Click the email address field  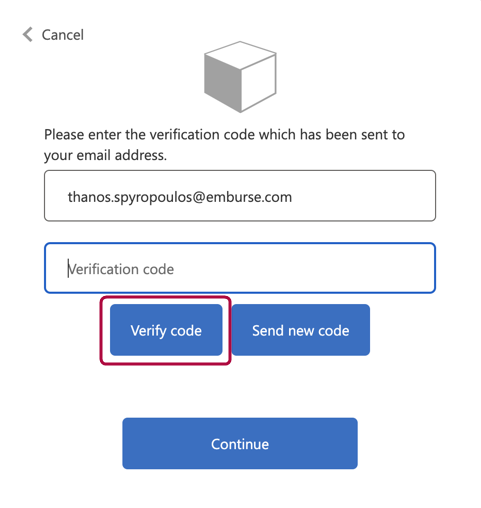(x=240, y=196)
